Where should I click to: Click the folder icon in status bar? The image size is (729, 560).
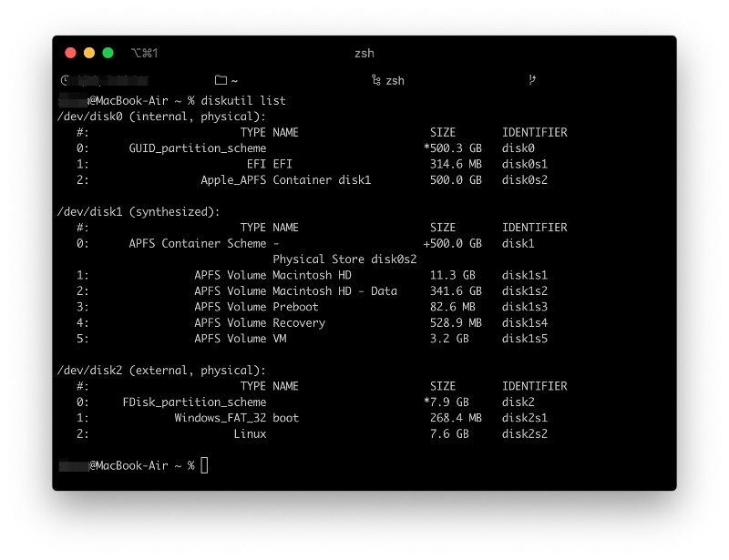[221, 80]
